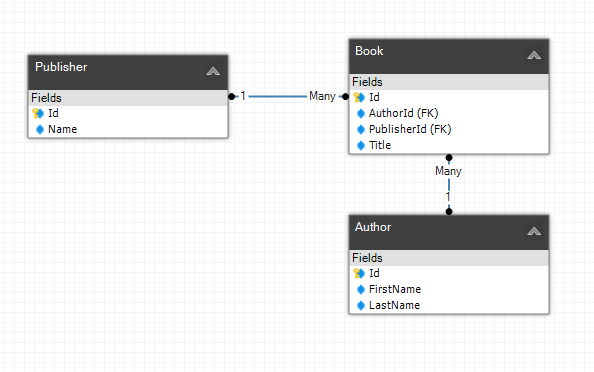This screenshot has width=594, height=372.
Task: Click the blue icon beside Publisher Name
Action: [40, 130]
